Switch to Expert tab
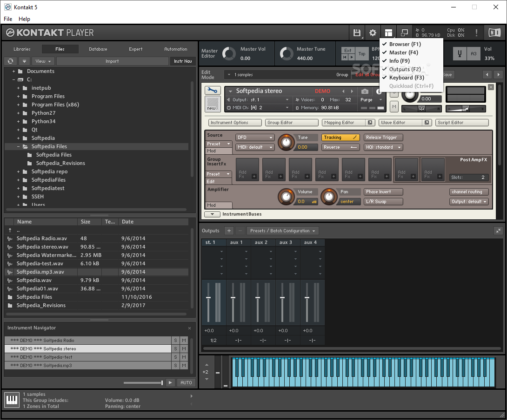The image size is (507, 420). 135,49
